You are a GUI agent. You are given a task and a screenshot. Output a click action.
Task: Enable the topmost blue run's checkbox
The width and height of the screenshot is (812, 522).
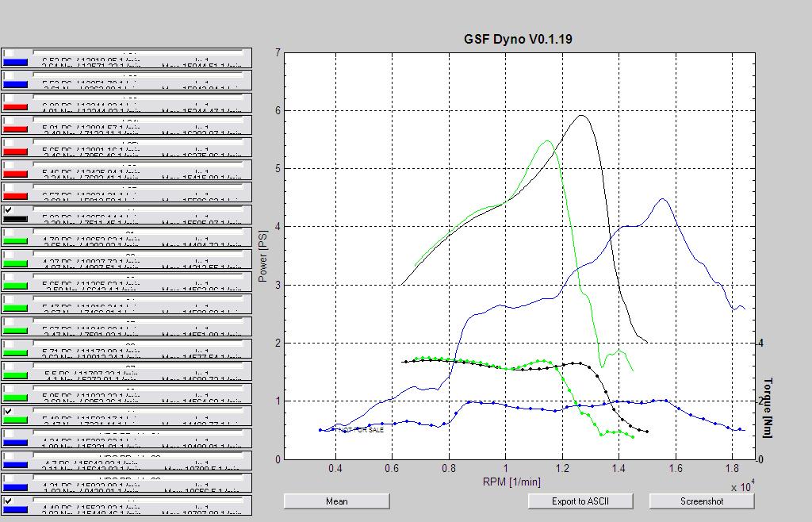8,53
